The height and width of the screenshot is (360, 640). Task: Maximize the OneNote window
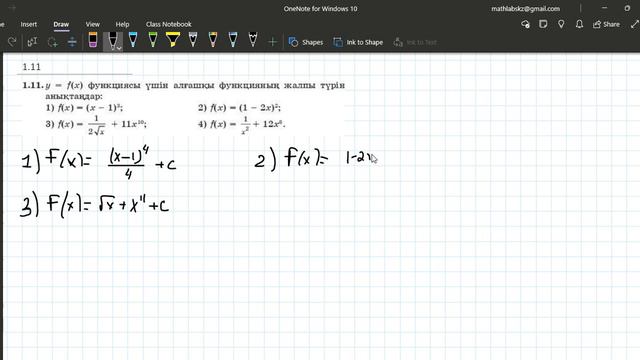tap(627, 8)
